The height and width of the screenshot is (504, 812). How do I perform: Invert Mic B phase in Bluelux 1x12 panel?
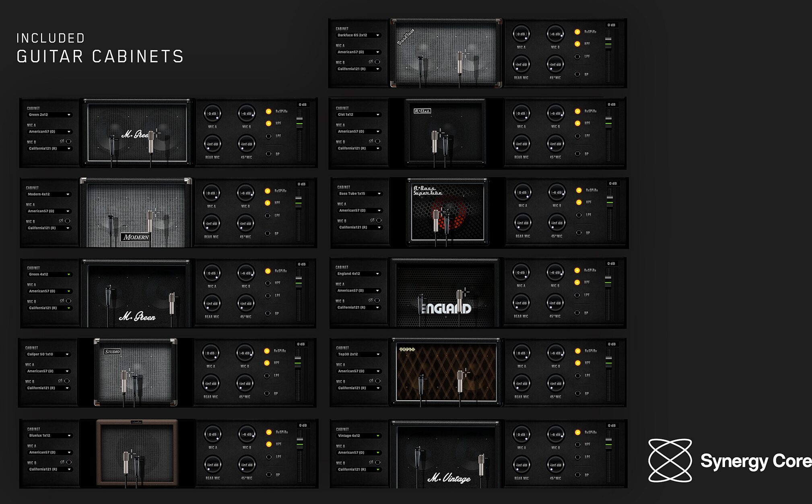click(69, 463)
